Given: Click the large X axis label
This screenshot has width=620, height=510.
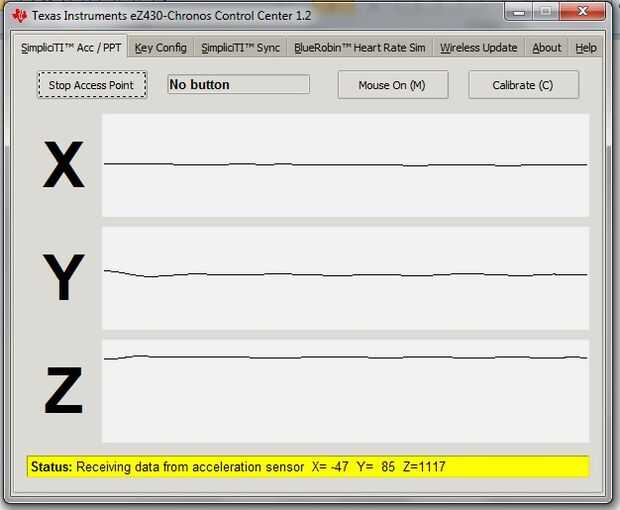Looking at the screenshot, I should pyautogui.click(x=63, y=164).
